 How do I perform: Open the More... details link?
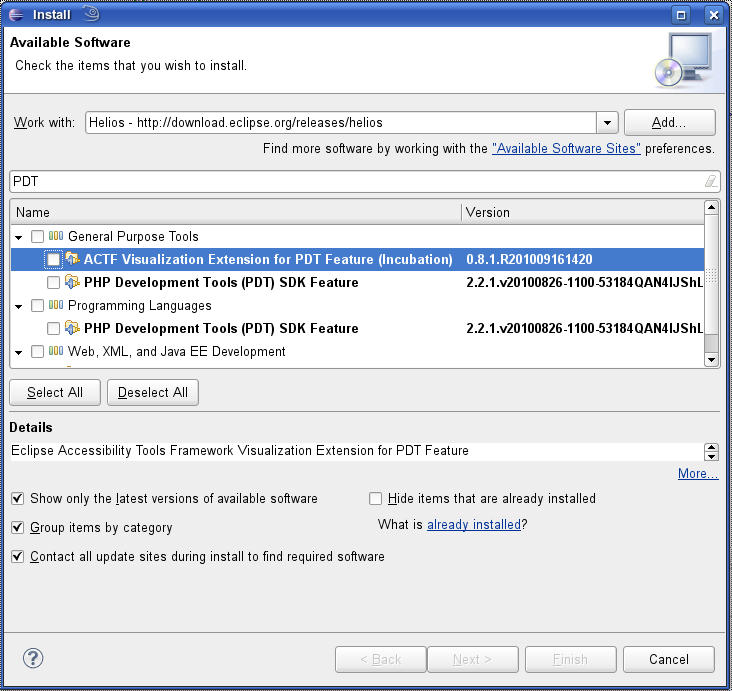(698, 473)
